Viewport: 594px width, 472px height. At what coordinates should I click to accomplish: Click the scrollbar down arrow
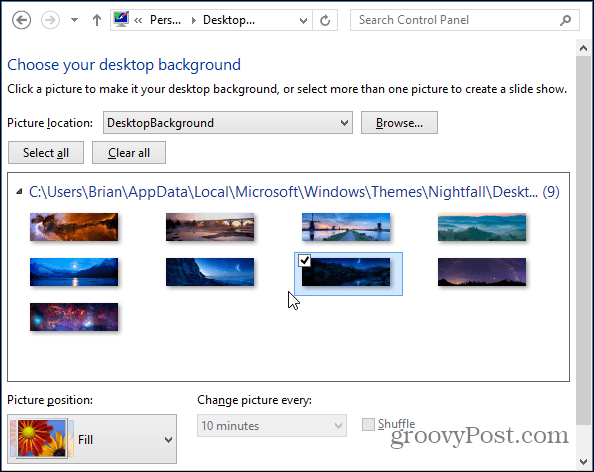pos(584,462)
